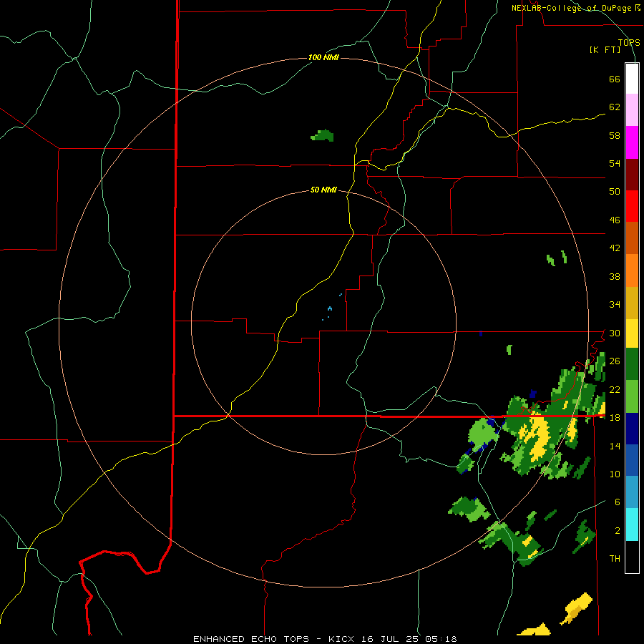Click the legend value 22
This screenshot has width=644, height=644.
tap(615, 389)
